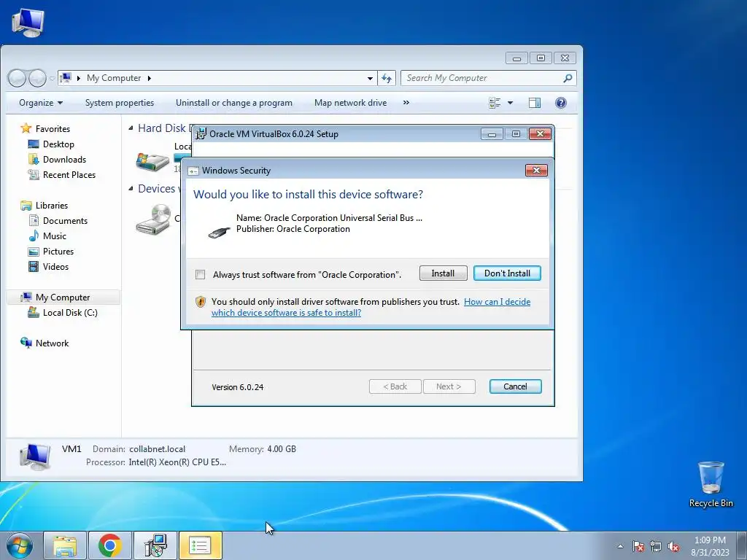Select Downloads in the navigation pane
This screenshot has width=747, height=560.
(x=64, y=160)
